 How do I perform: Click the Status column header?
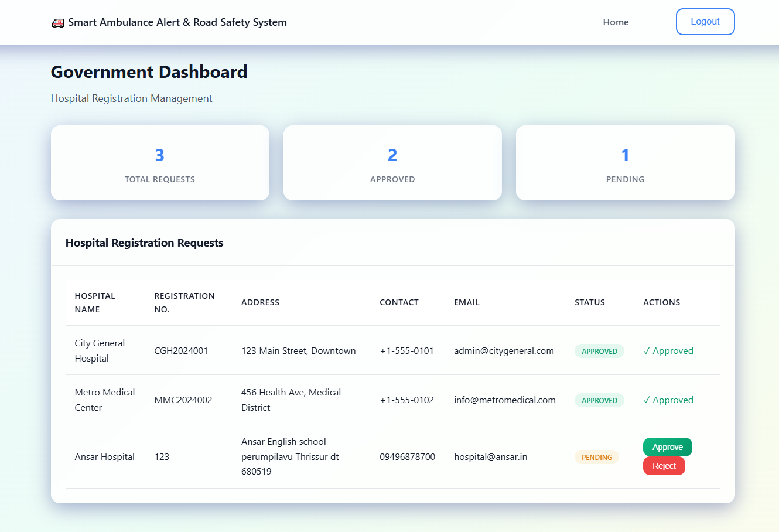(x=589, y=302)
